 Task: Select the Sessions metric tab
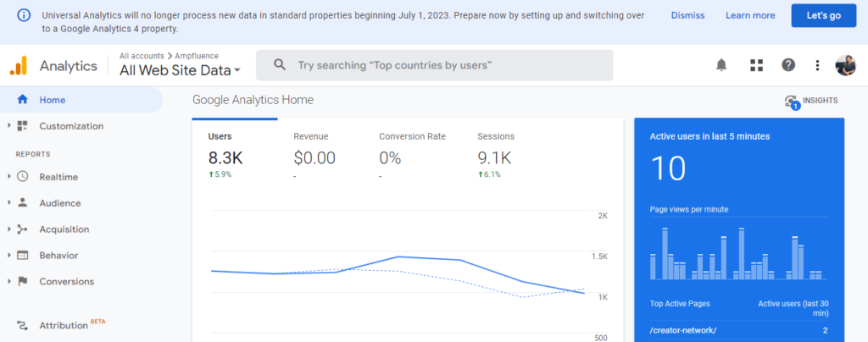click(x=496, y=157)
